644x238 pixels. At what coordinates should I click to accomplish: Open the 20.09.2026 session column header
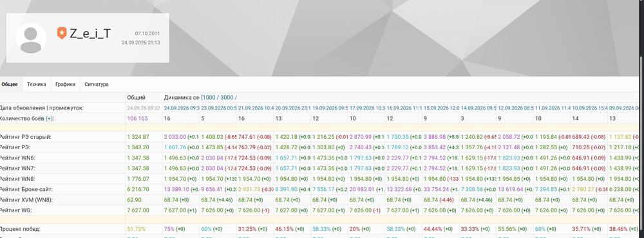click(293, 108)
